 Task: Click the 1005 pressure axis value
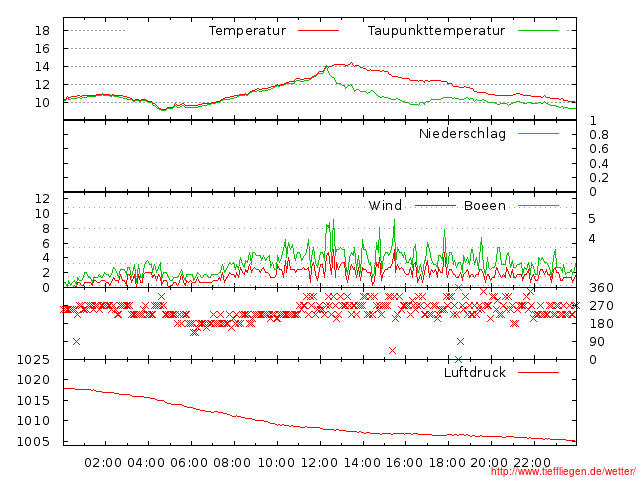(33, 441)
